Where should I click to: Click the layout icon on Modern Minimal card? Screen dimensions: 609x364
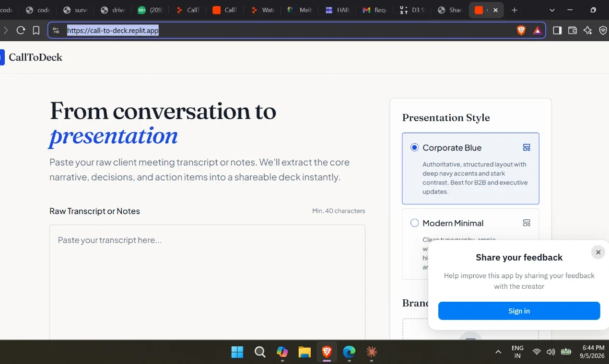pyautogui.click(x=527, y=223)
